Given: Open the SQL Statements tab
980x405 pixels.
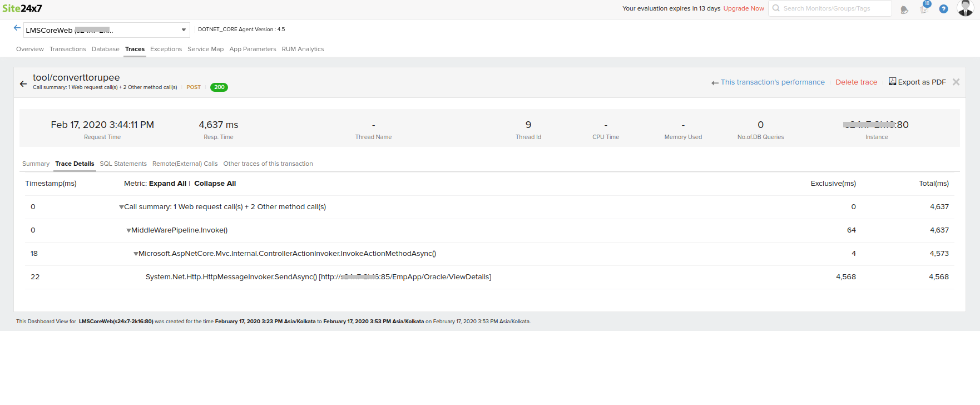Looking at the screenshot, I should click(x=123, y=164).
